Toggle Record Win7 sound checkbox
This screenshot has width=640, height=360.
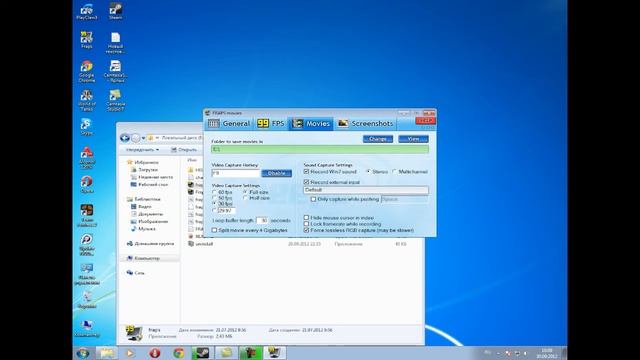pos(306,172)
